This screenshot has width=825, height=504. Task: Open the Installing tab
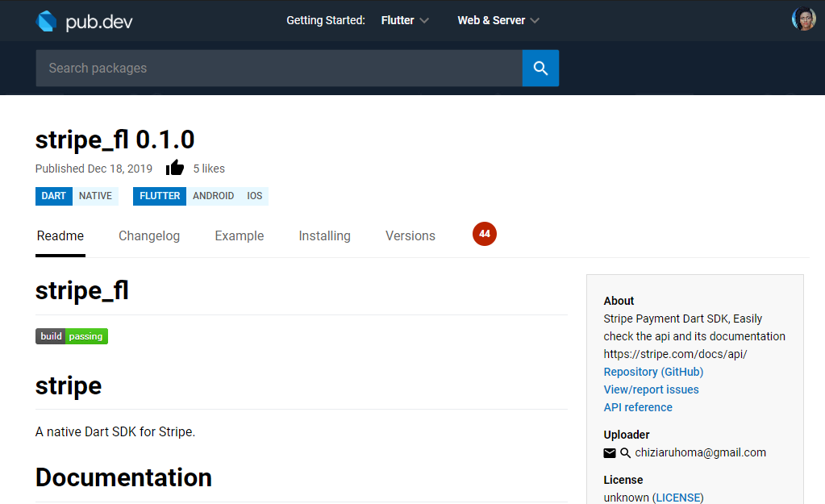(x=325, y=235)
